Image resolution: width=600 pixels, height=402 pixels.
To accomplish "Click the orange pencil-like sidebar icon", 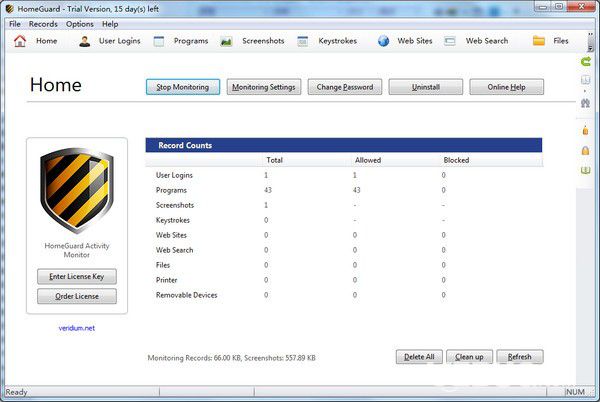I will pyautogui.click(x=585, y=130).
